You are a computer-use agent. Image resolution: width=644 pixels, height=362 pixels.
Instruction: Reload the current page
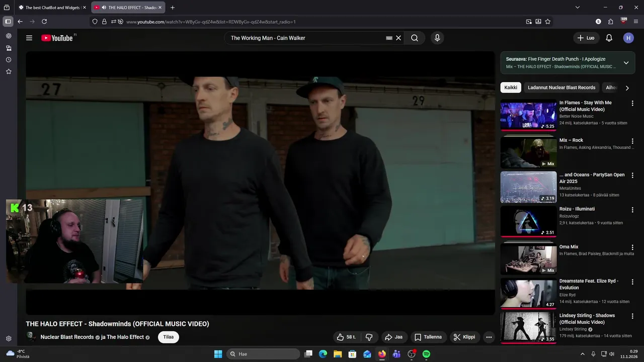(x=44, y=22)
